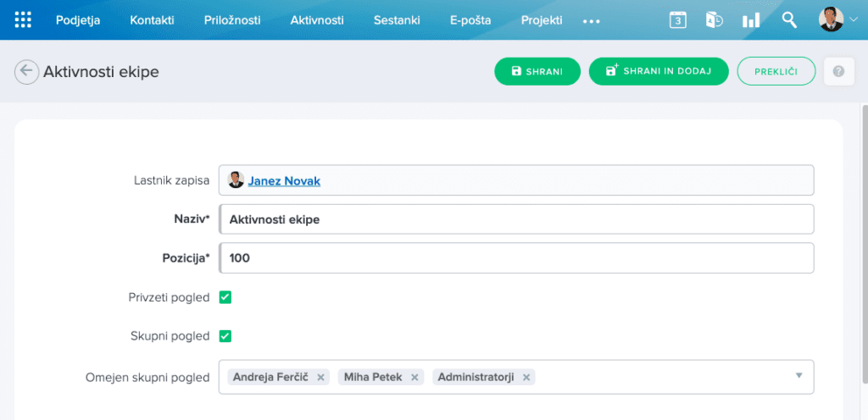Click the Shrani in dodaj button
This screenshot has height=420, width=868.
[x=659, y=71]
